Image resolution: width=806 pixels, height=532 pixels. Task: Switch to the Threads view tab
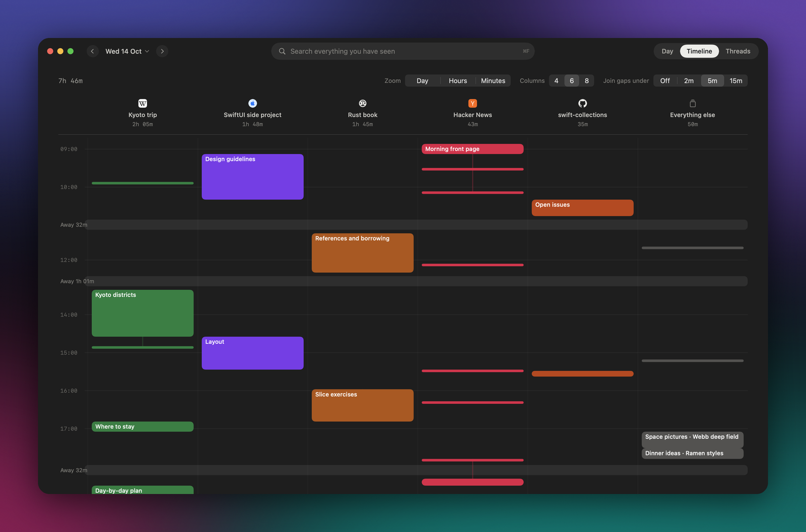point(738,51)
